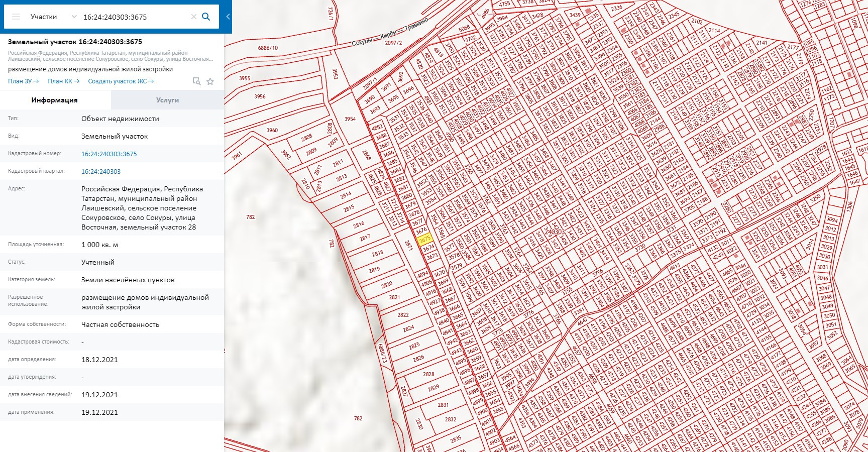The width and height of the screenshot is (868, 452).
Task: Select parcel 6886/10 on the map
Action: click(x=268, y=48)
